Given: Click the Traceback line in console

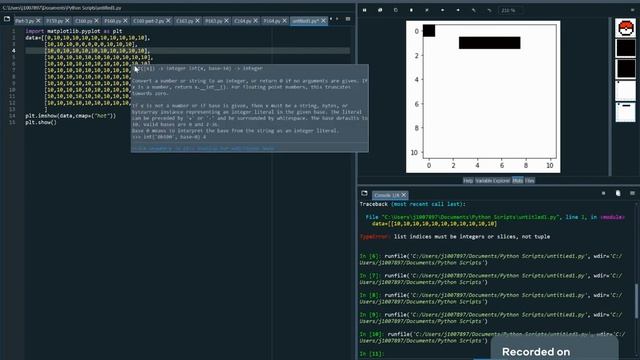Looking at the screenshot, I should 412,204.
